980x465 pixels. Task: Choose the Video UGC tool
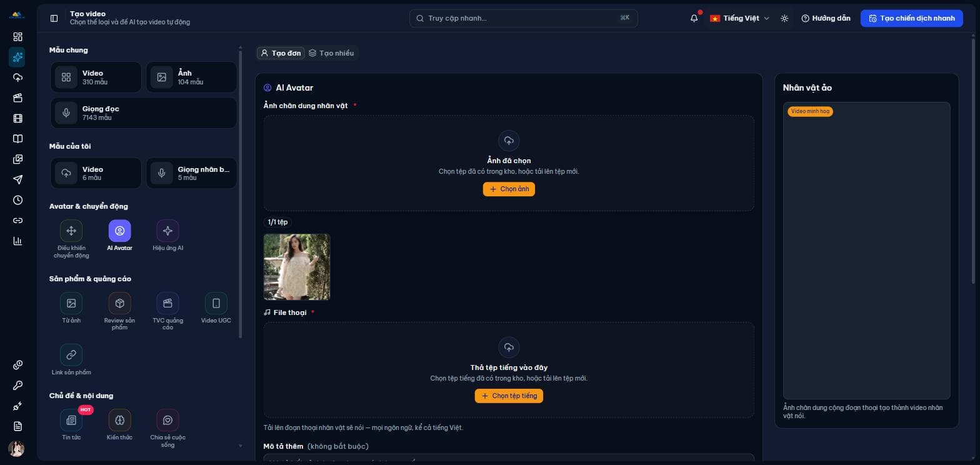216,308
